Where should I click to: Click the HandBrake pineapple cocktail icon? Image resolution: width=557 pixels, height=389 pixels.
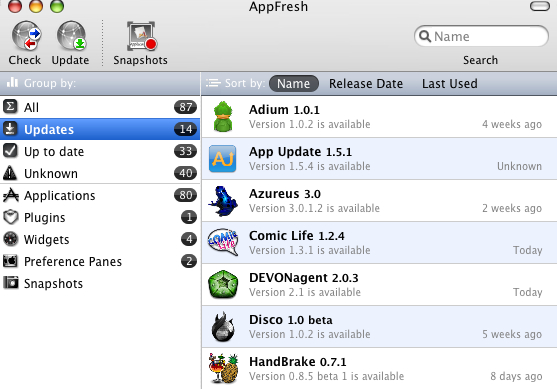pos(223,368)
